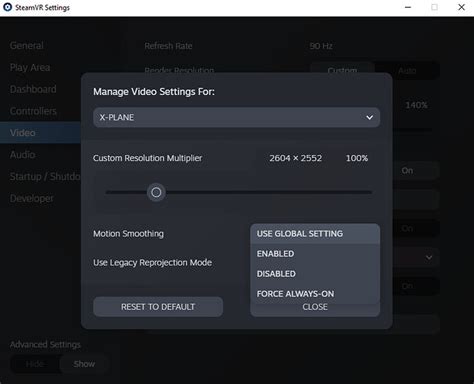Click the SteamVR logo icon in title bar
This screenshot has width=474, height=384.
click(x=7, y=7)
